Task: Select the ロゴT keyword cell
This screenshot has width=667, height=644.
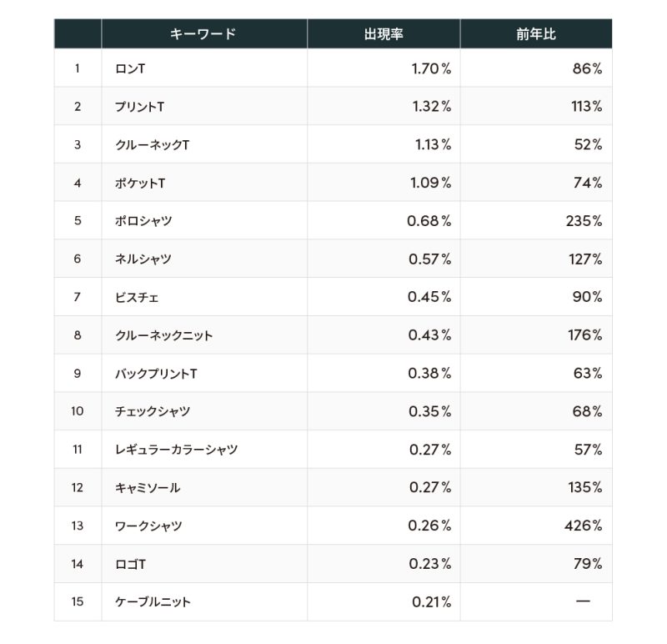Action: coord(131,564)
